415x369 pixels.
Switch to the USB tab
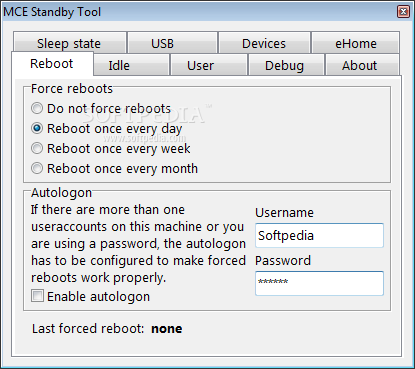point(172,43)
